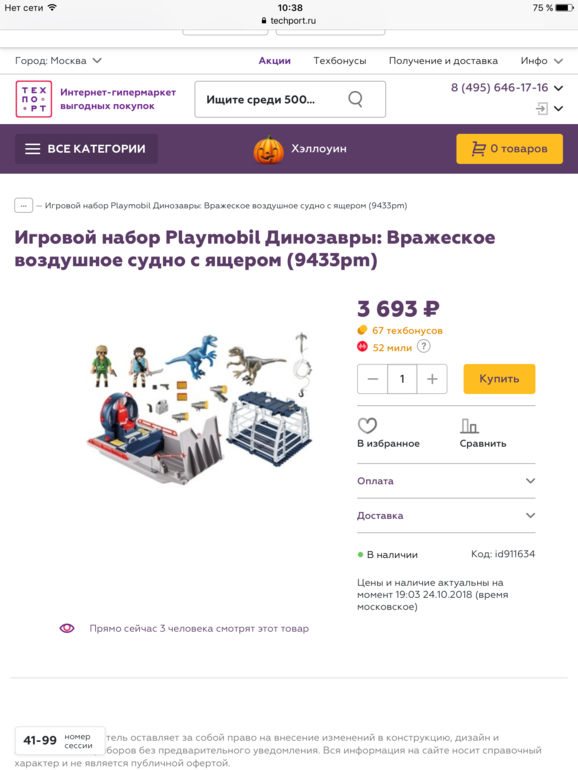Click the search magnifier icon
Image resolution: width=578 pixels, height=770 pixels.
[x=355, y=99]
